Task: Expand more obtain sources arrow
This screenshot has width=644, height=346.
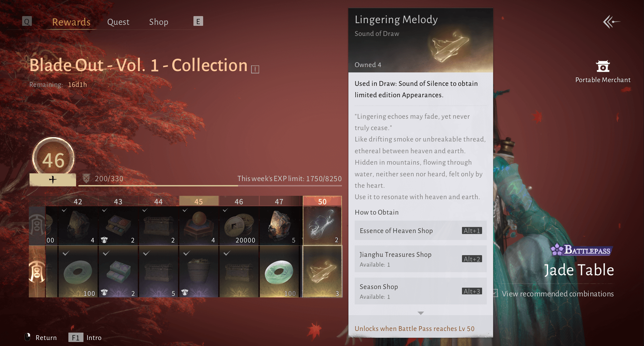Action: pyautogui.click(x=421, y=313)
